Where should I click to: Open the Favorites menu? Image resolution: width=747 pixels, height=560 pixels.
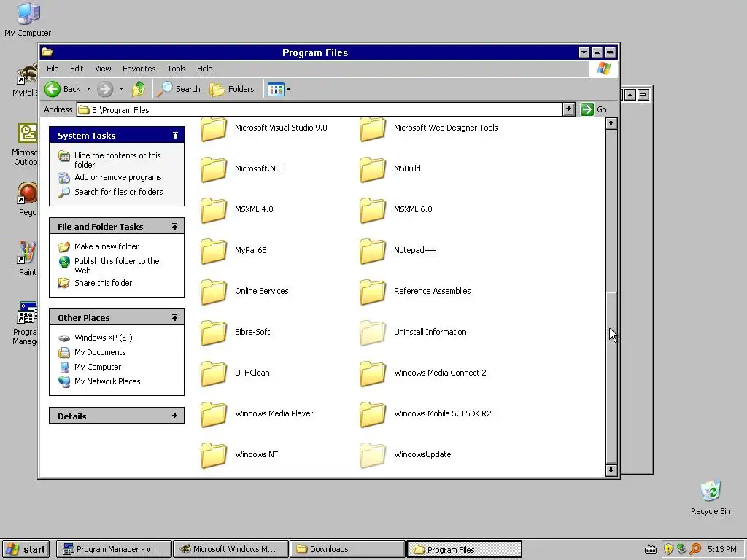[139, 69]
